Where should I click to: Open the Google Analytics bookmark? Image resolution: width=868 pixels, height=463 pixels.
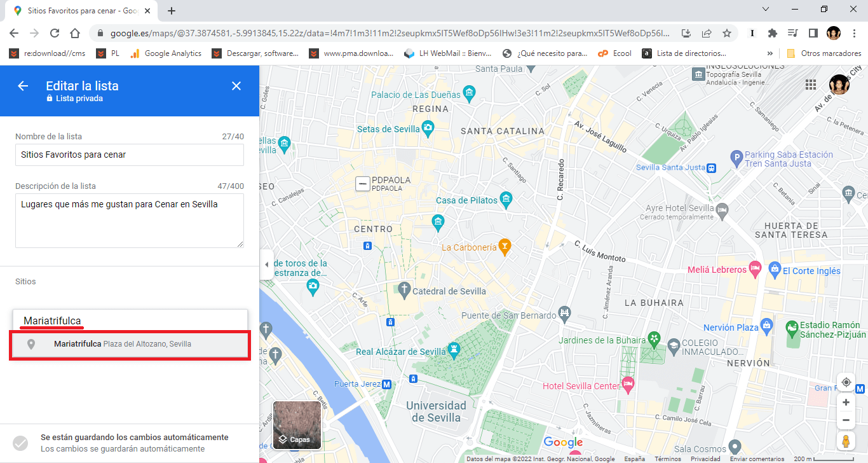[x=165, y=53]
